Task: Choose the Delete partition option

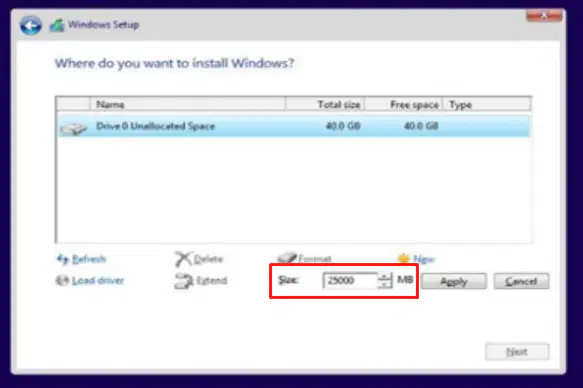Action: pyautogui.click(x=208, y=259)
